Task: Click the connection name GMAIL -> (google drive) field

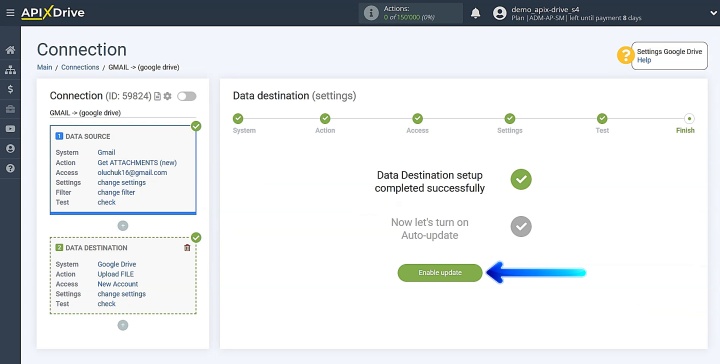Action: 123,113
